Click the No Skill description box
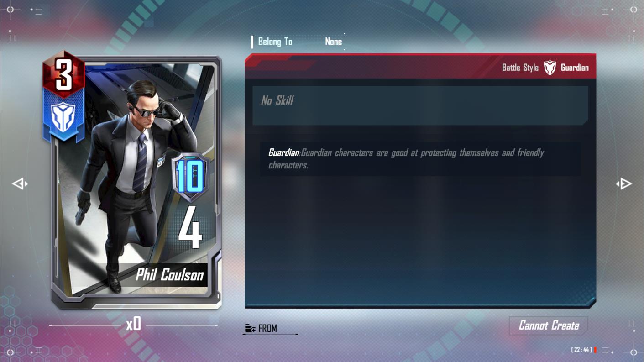644x362 pixels. 420,105
